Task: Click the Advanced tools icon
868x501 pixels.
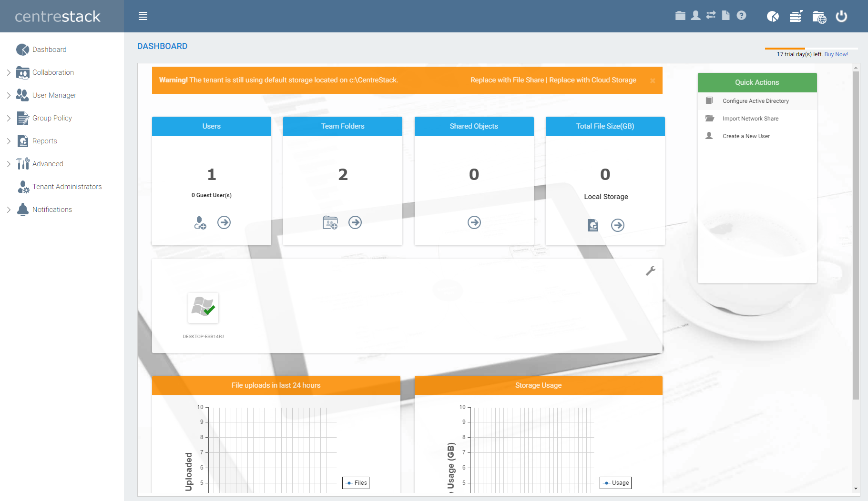Action: point(23,164)
